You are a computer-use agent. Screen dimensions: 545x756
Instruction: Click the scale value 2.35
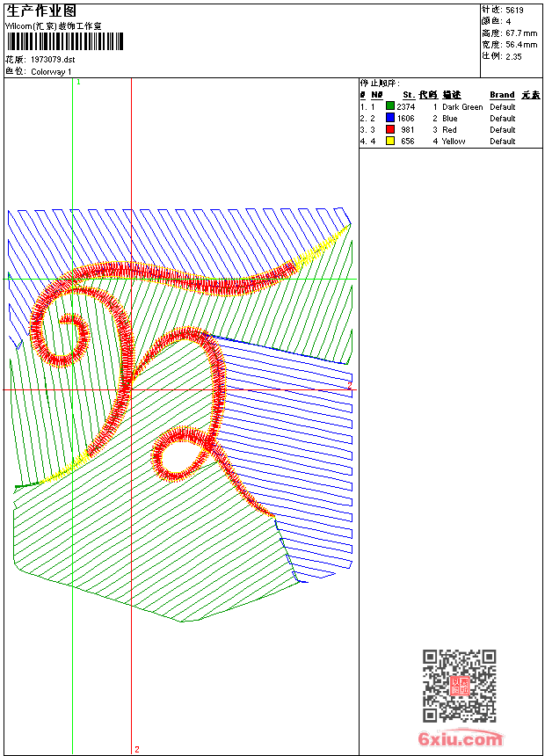(514, 55)
